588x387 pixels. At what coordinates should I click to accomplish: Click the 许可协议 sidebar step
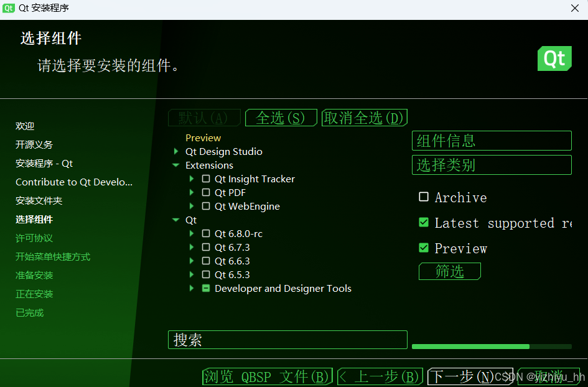[34, 238]
